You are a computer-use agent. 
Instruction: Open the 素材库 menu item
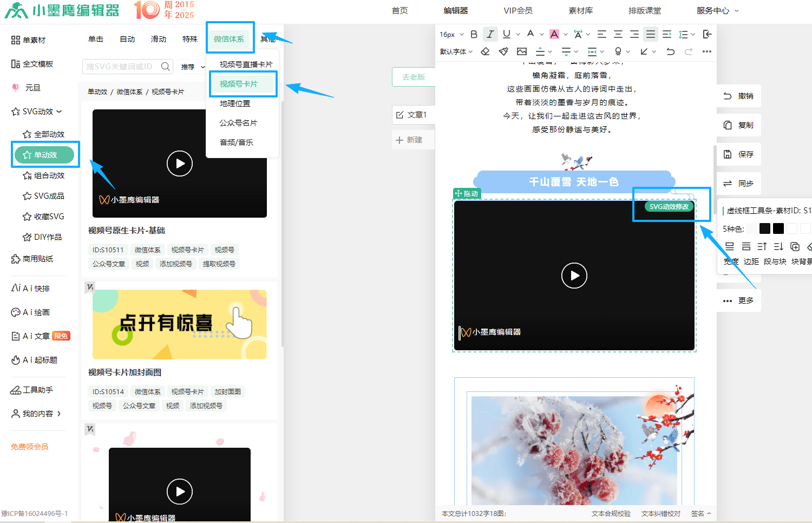tap(580, 10)
